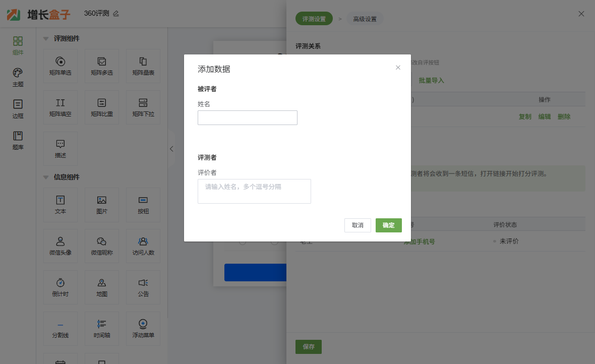Image resolution: width=595 pixels, height=364 pixels.
Task: Click the 操作 column header
Action: [x=545, y=99]
